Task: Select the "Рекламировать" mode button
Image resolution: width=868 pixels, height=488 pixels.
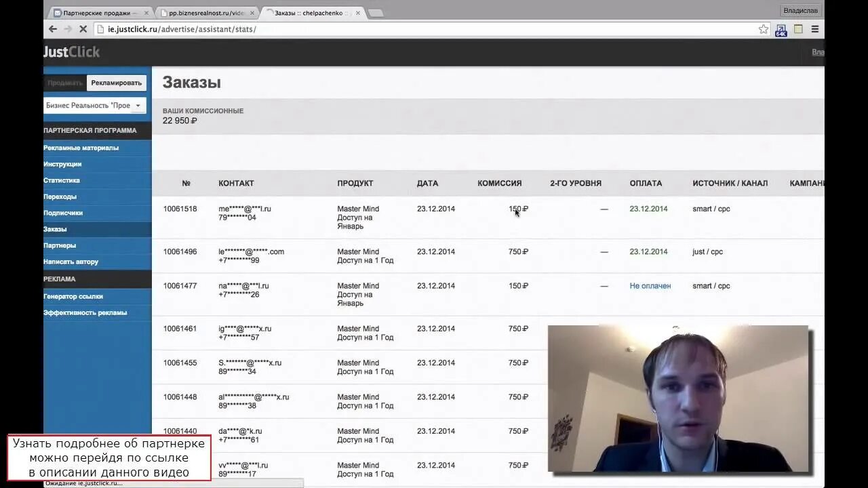Action: [x=117, y=83]
